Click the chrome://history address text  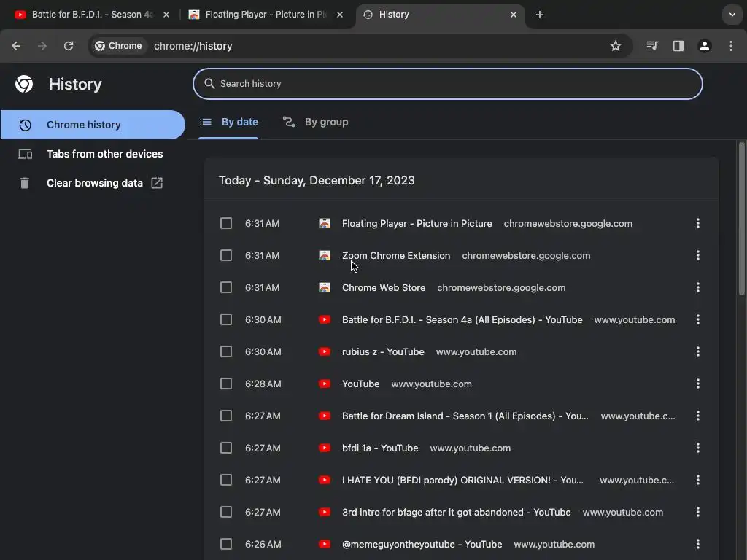[193, 46]
